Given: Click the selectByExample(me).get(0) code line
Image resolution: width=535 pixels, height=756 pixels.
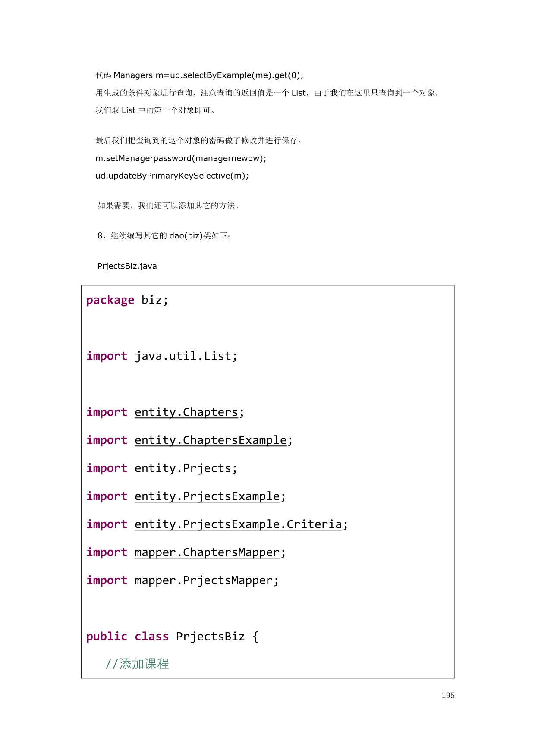Looking at the screenshot, I should [x=199, y=75].
